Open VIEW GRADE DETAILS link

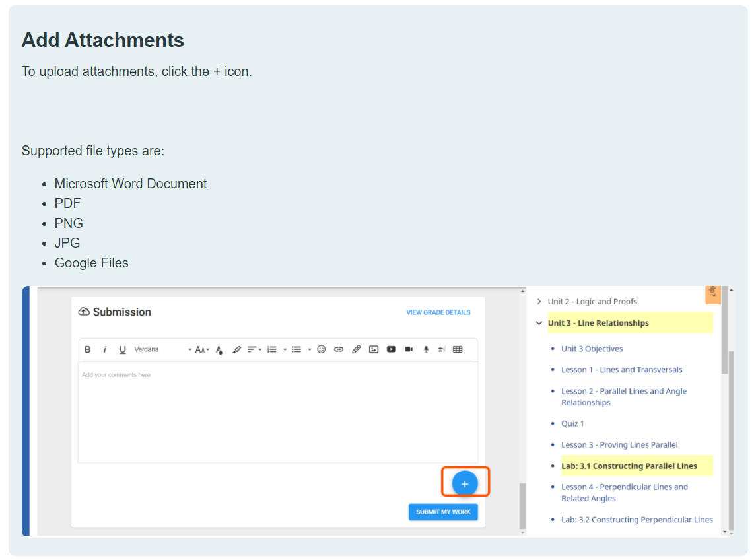pos(438,312)
